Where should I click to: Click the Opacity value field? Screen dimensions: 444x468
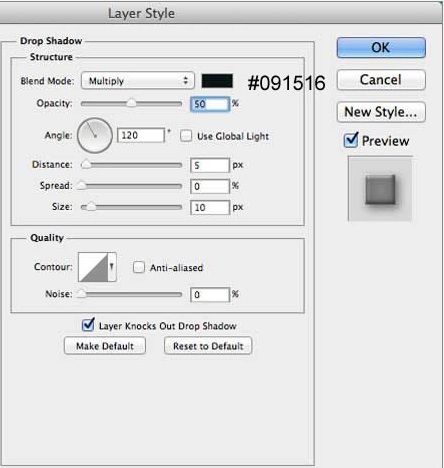point(210,104)
